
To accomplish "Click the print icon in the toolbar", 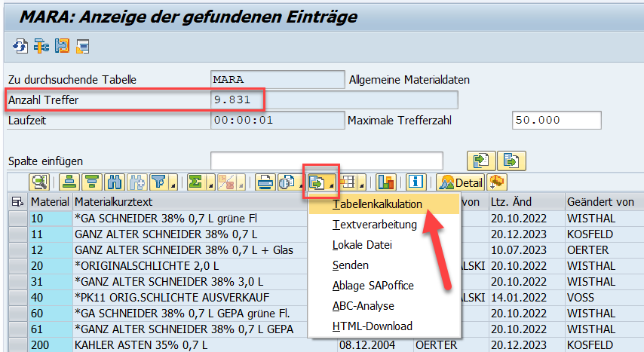I will [x=265, y=182].
